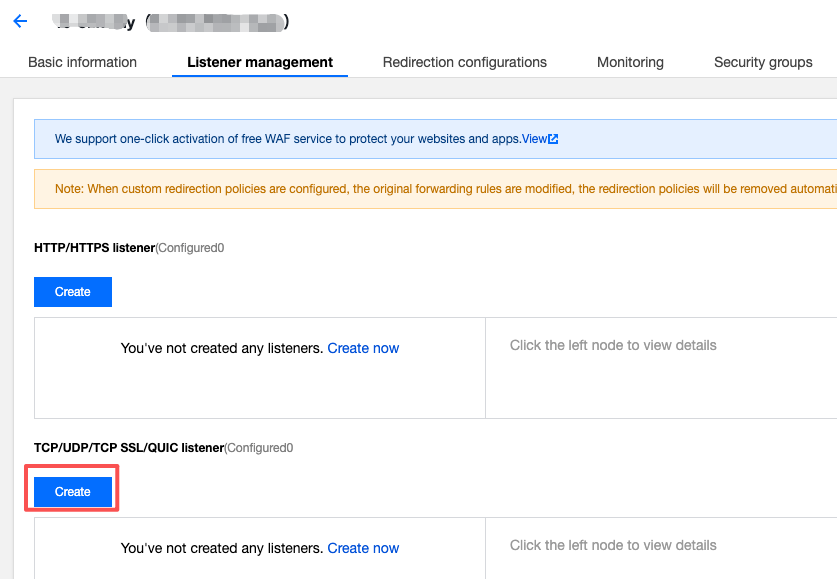Click Create now in TCP/UDP listener panel

tap(363, 548)
